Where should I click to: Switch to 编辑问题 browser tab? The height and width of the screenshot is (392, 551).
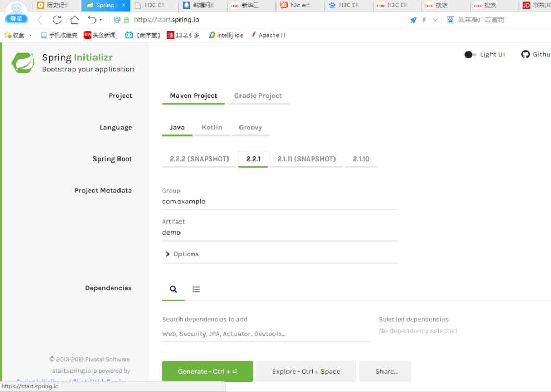(x=203, y=5)
